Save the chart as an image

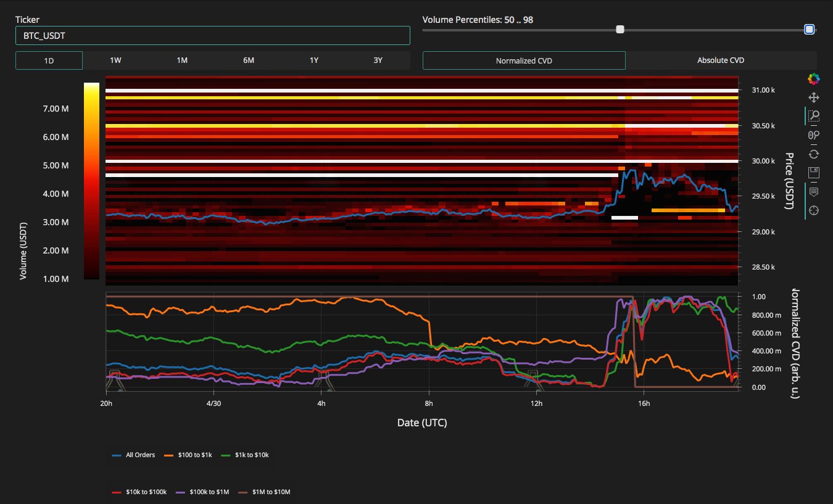[814, 173]
